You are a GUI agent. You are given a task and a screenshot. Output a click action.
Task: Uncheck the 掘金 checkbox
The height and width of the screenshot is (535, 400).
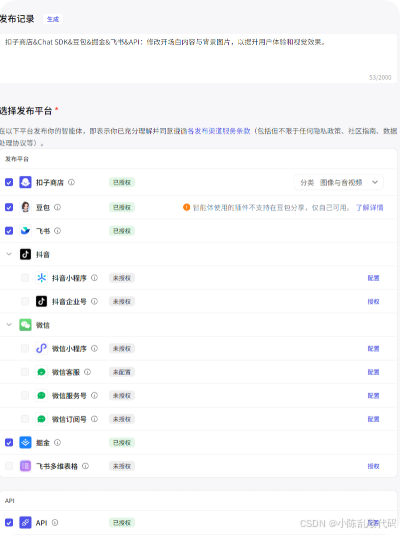9,443
